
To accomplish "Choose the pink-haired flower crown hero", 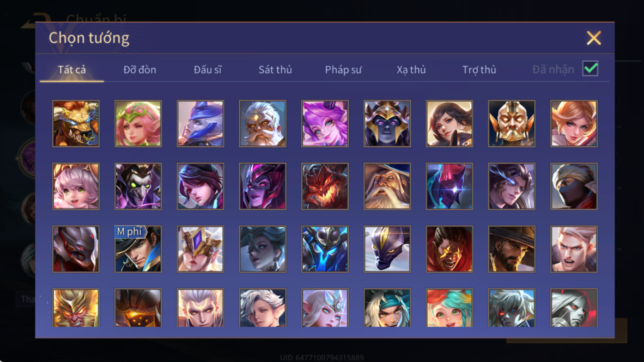I will (138, 124).
